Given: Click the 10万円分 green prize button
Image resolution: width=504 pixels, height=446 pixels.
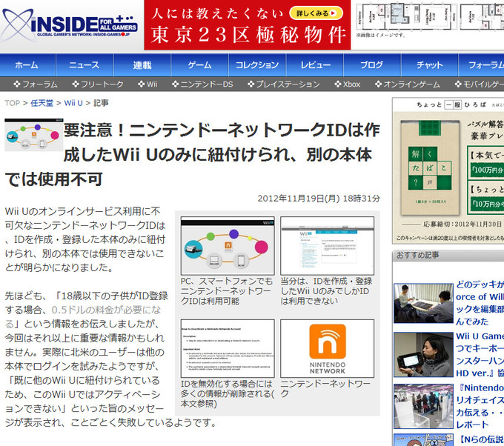Looking at the screenshot, I should (x=487, y=204).
